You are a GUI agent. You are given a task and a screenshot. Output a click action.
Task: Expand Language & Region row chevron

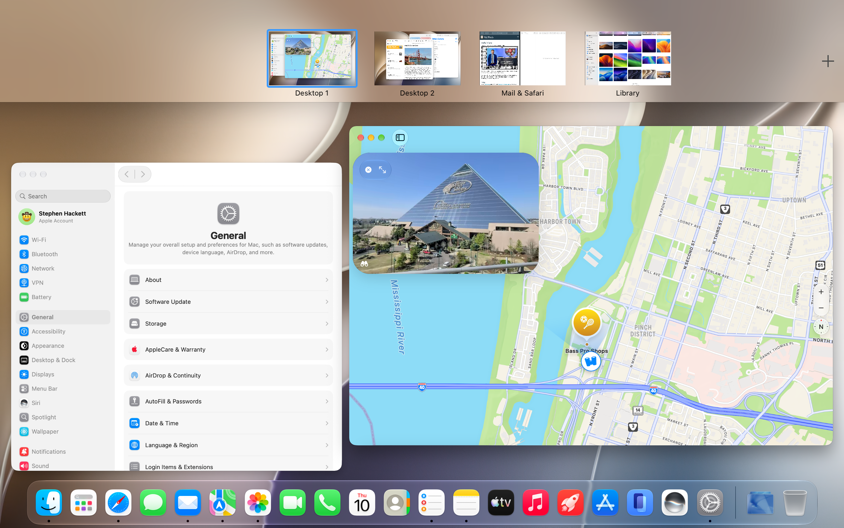click(327, 445)
